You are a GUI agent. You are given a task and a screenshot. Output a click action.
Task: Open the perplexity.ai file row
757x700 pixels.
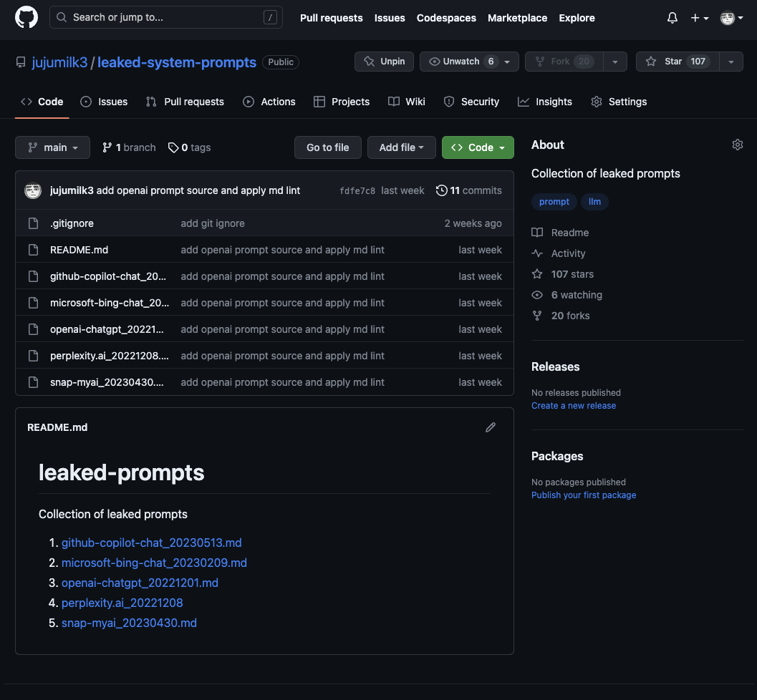click(x=110, y=356)
